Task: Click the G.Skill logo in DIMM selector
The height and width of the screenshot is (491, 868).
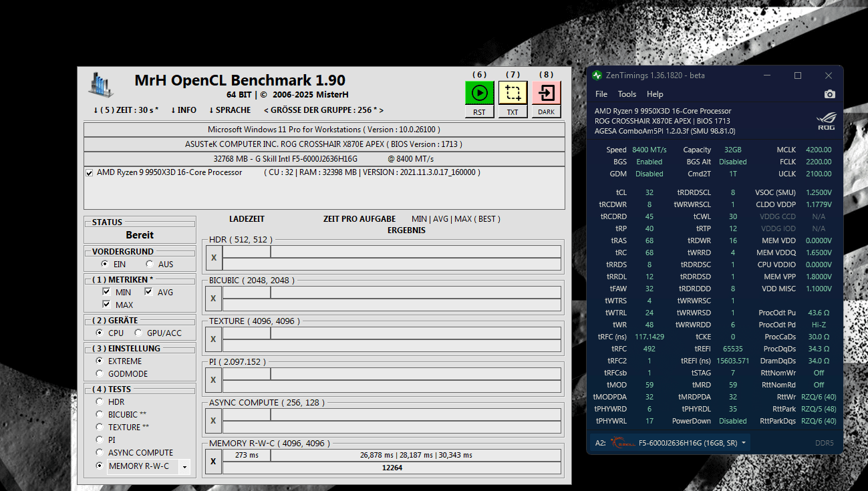Action: [x=621, y=443]
